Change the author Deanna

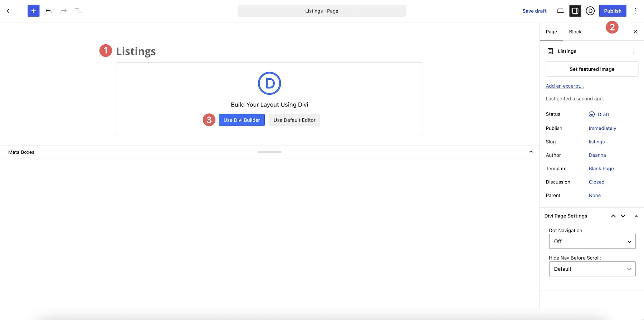(x=597, y=155)
